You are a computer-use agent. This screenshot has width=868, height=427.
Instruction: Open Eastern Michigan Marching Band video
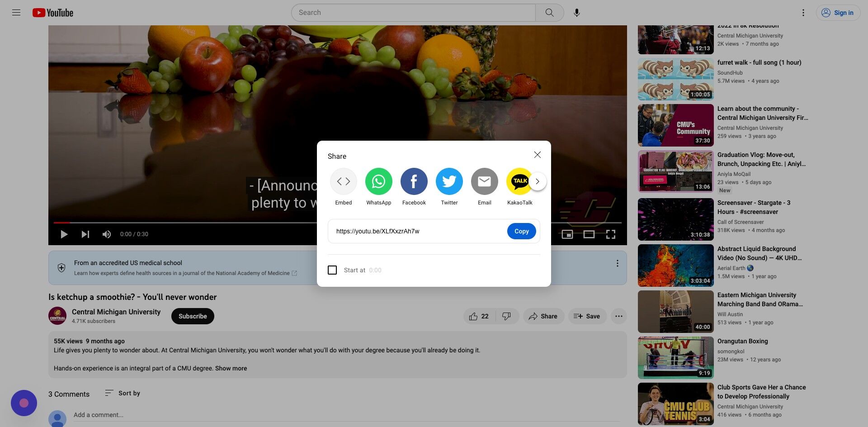pyautogui.click(x=760, y=299)
